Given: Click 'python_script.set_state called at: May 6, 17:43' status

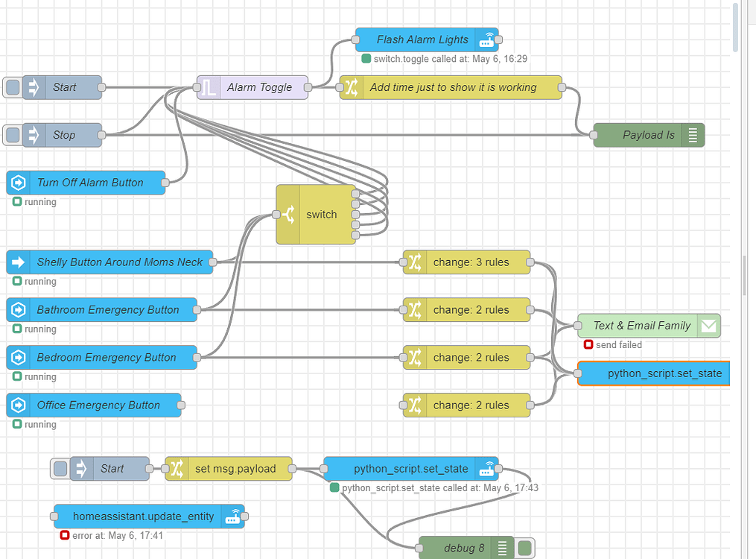Looking at the screenshot, I should pyautogui.click(x=440, y=487).
